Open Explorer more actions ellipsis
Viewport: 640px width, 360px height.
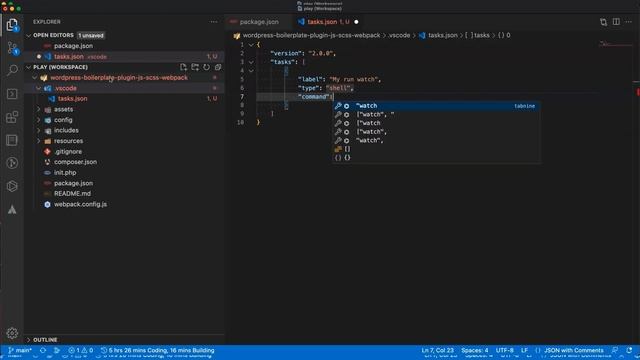point(214,22)
